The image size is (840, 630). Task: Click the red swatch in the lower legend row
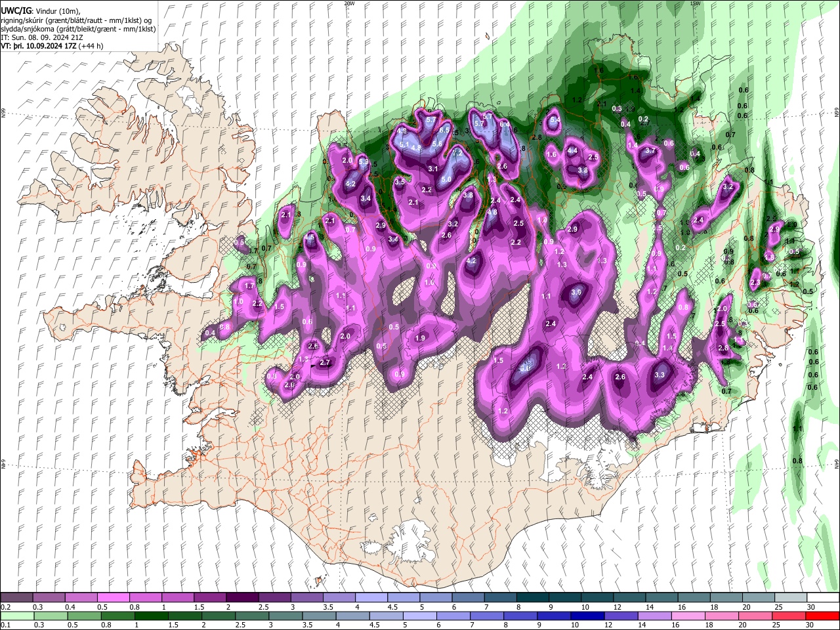click(822, 616)
